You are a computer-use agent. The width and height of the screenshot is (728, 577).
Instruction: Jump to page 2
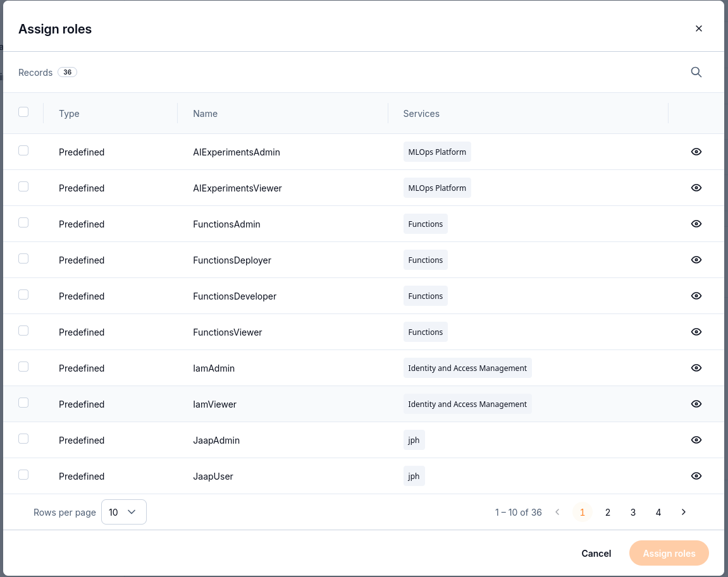point(607,512)
